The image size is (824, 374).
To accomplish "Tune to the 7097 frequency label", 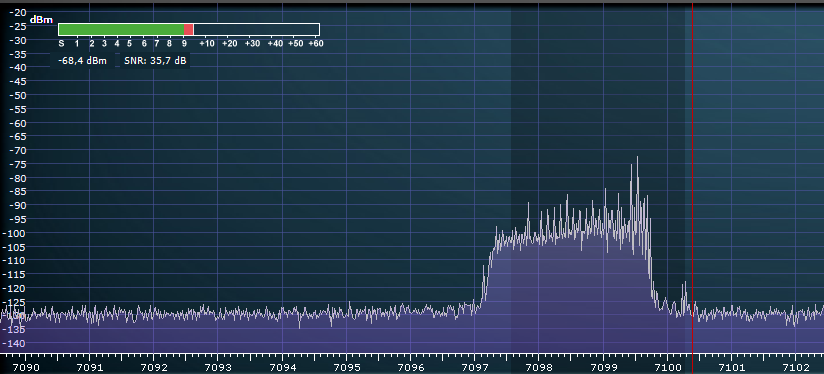I will click(x=475, y=367).
